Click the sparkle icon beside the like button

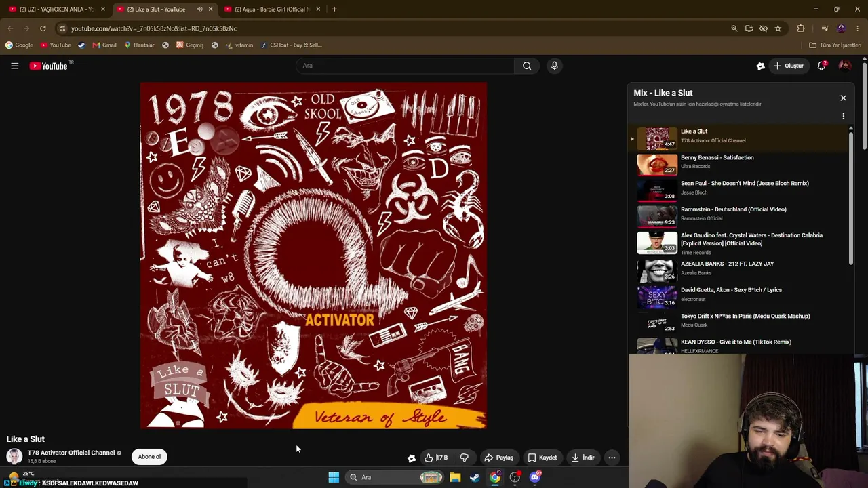tap(411, 458)
